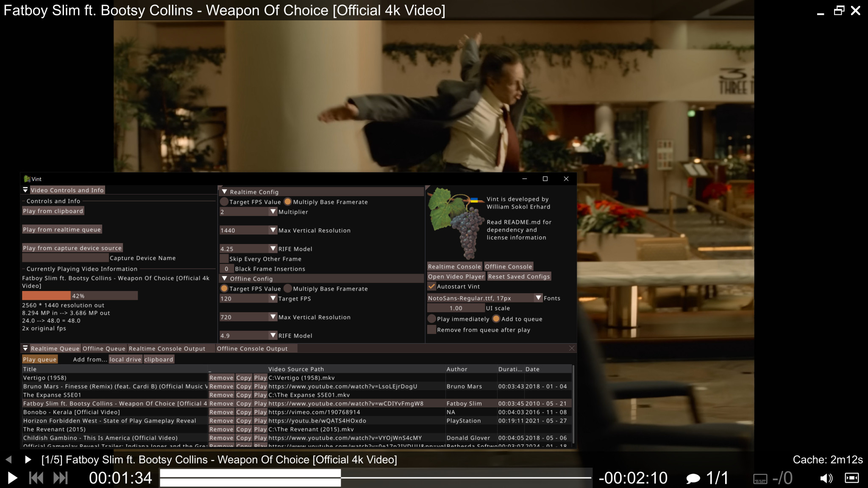Open the 4.9 RIFE Model dropdown
The image size is (868, 488).
click(x=273, y=335)
